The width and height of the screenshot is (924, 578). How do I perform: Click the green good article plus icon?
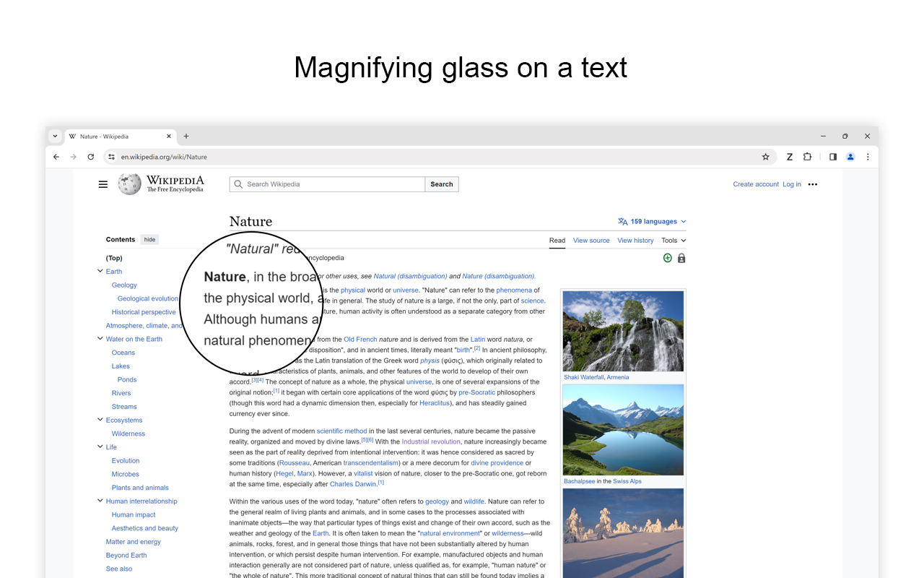(667, 257)
